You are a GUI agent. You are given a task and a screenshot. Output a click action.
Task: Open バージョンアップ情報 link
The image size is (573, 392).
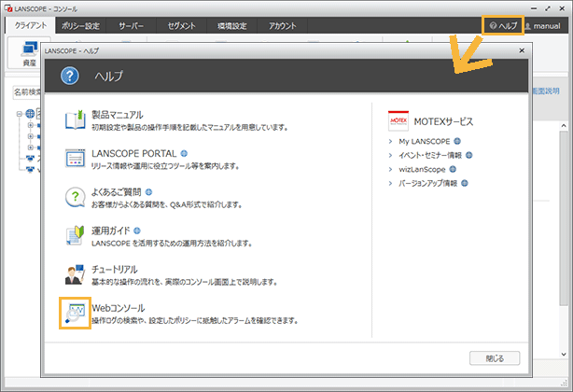click(428, 183)
